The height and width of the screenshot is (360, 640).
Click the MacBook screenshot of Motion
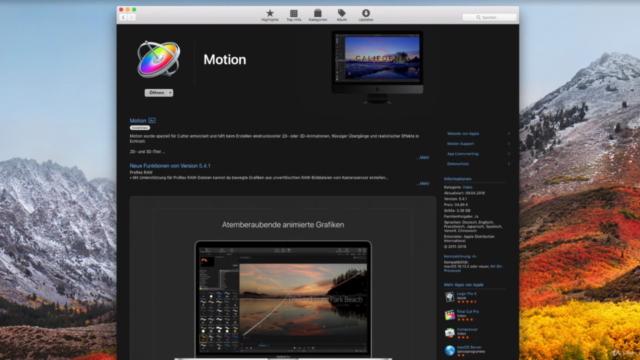[x=283, y=299]
